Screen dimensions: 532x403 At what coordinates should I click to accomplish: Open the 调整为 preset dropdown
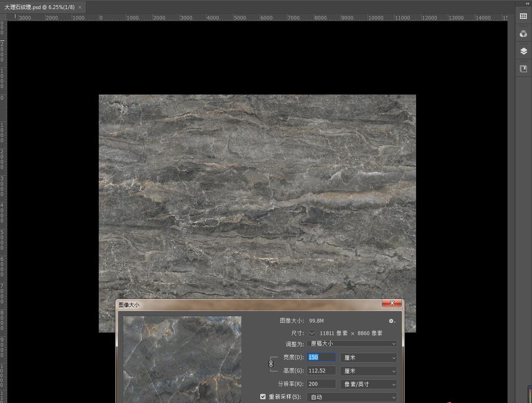pyautogui.click(x=352, y=344)
